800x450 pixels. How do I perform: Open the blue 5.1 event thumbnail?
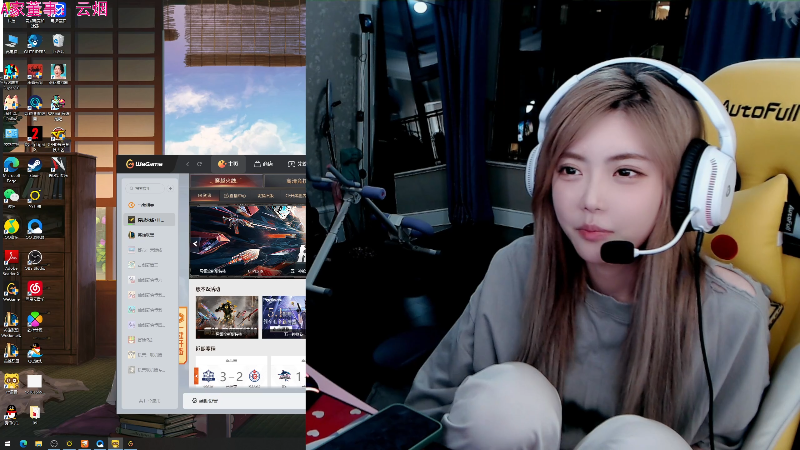(284, 317)
